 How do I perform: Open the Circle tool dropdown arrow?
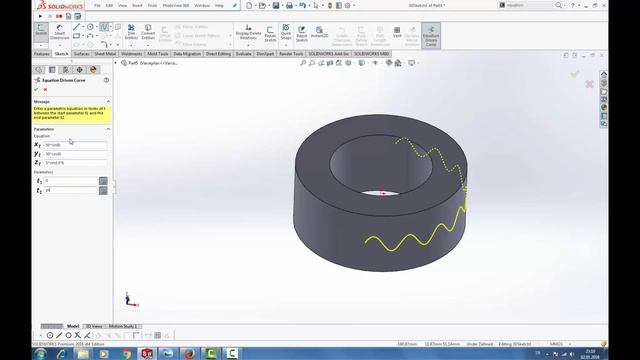click(x=97, y=27)
